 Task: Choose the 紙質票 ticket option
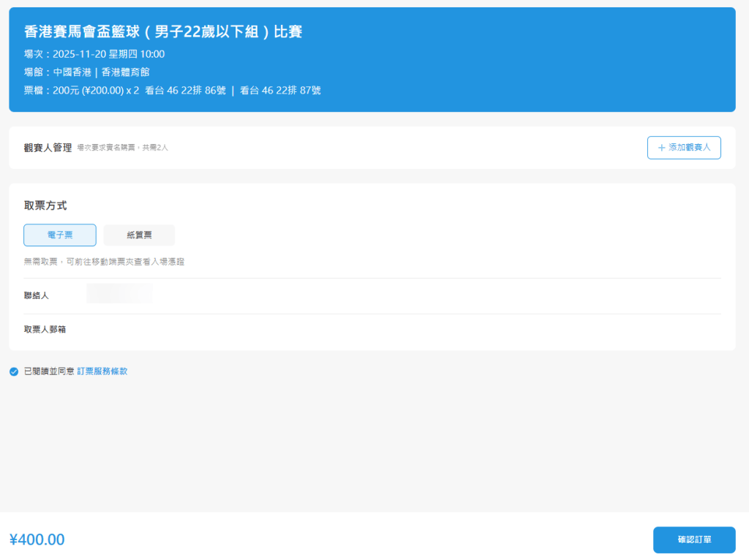click(x=139, y=235)
